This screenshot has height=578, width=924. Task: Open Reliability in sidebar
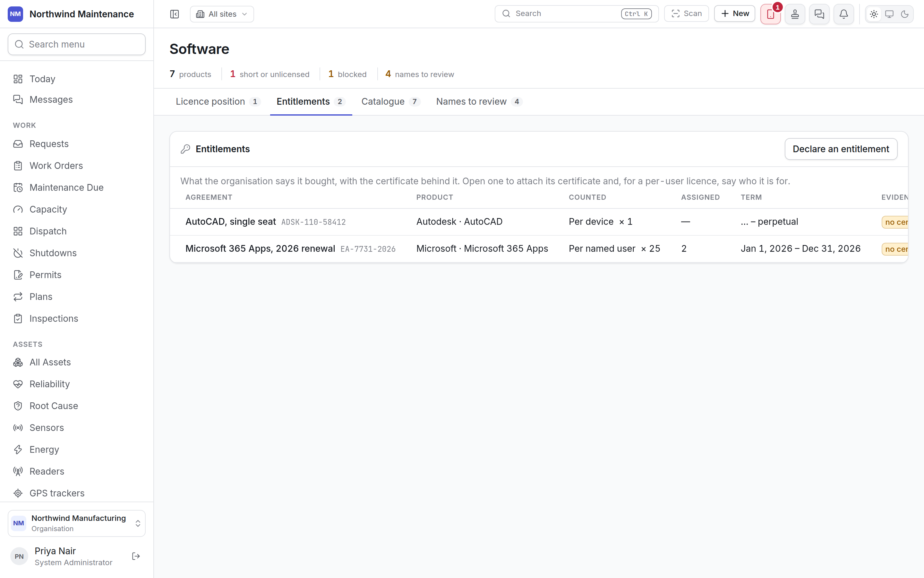77,384
